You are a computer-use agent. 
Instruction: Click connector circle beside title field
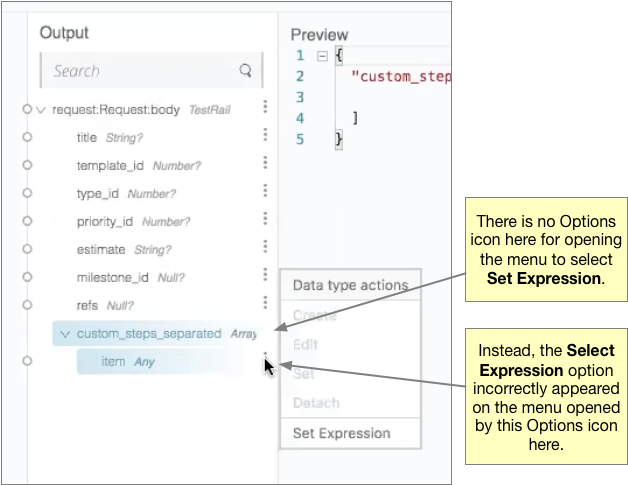click(x=27, y=137)
